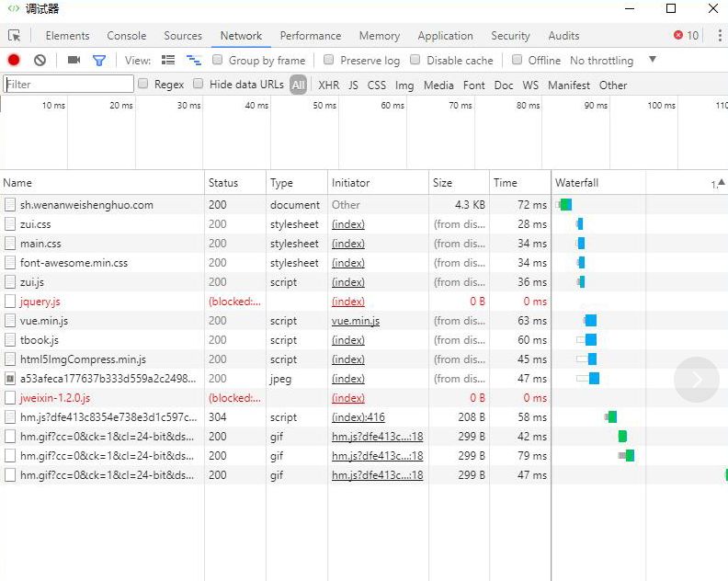Clear the network log with the clear icon
The image size is (728, 581).
coord(40,61)
